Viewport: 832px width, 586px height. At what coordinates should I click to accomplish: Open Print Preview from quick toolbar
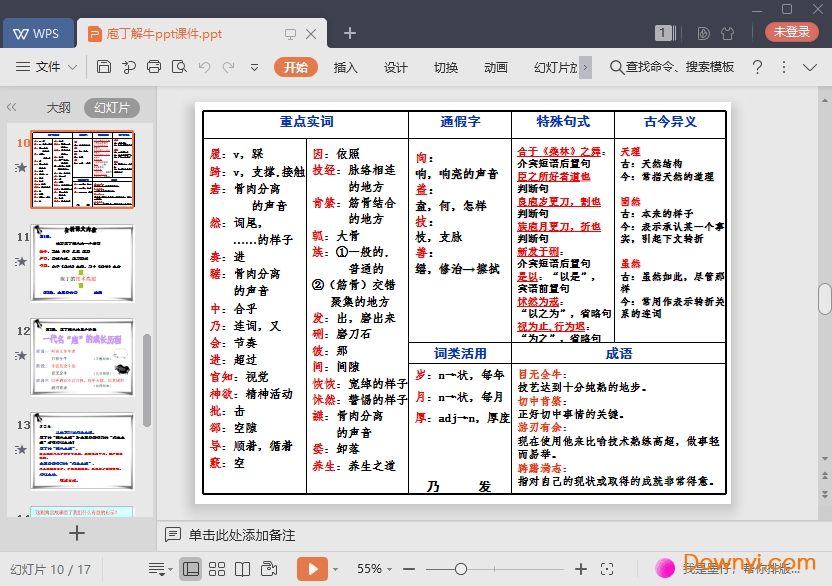(x=179, y=67)
